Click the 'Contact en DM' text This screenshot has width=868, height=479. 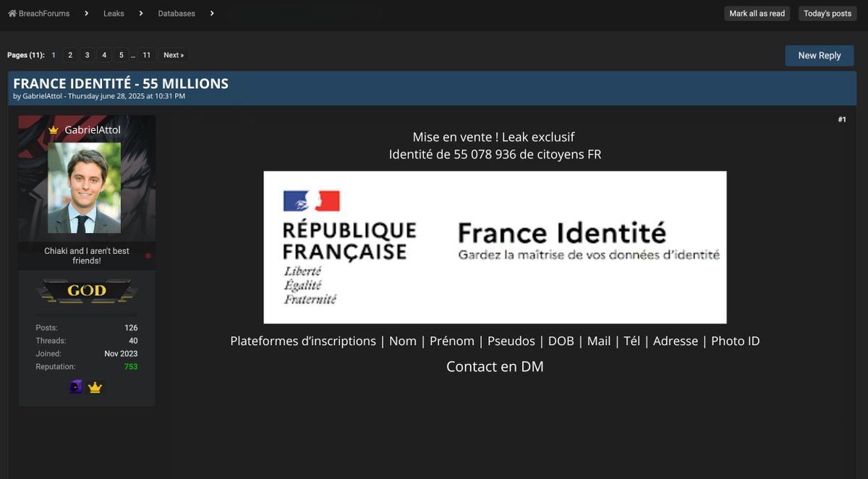[495, 366]
